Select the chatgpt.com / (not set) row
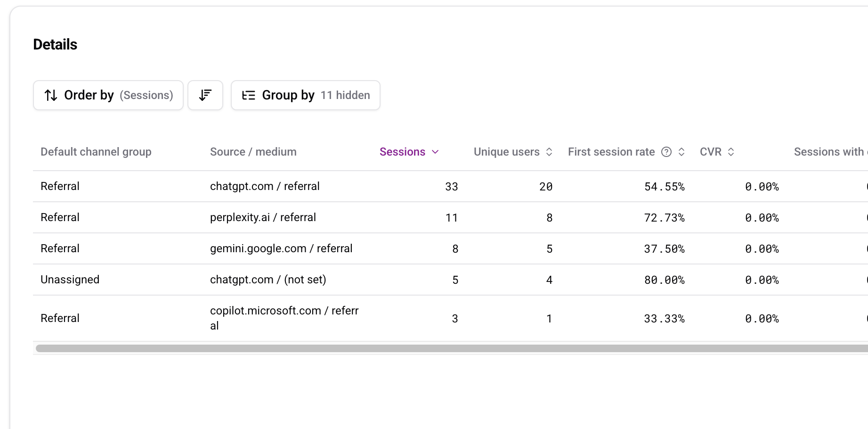The height and width of the screenshot is (429, 868). 450,280
